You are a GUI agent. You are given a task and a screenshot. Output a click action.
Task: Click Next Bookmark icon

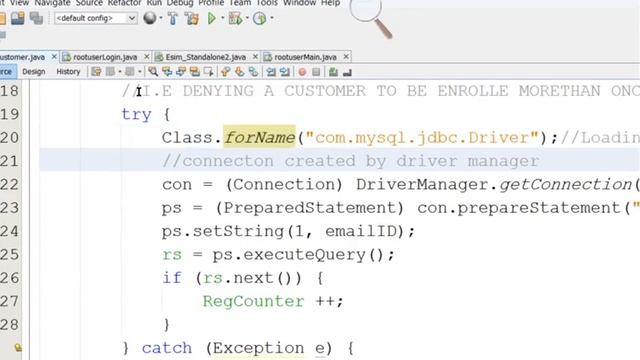[x=239, y=72]
